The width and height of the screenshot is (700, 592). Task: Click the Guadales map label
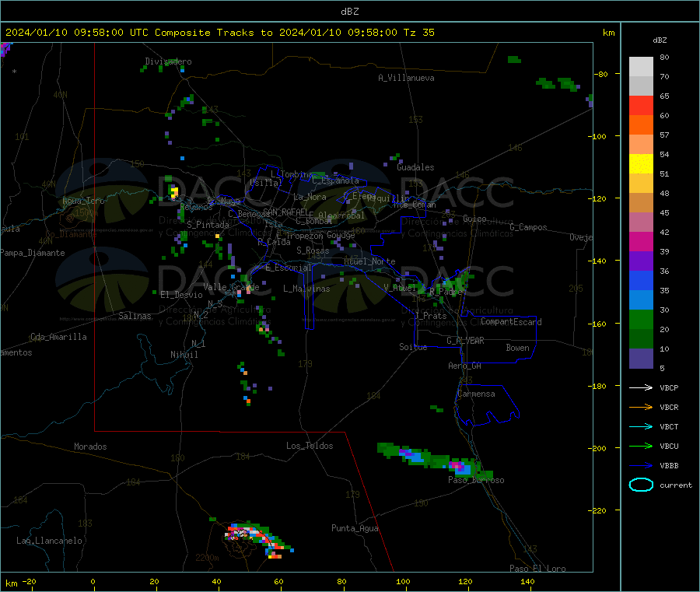tap(415, 167)
